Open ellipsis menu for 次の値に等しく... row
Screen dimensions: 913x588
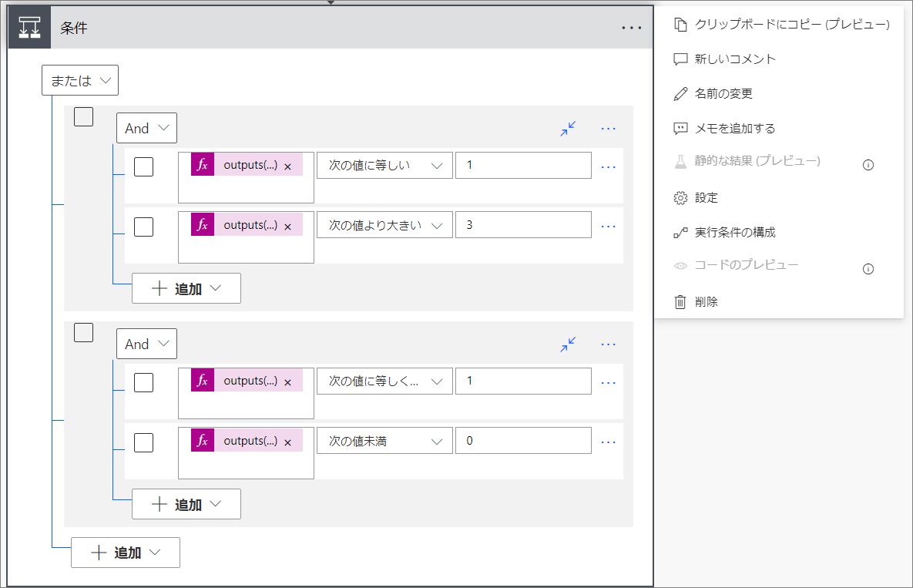(609, 383)
